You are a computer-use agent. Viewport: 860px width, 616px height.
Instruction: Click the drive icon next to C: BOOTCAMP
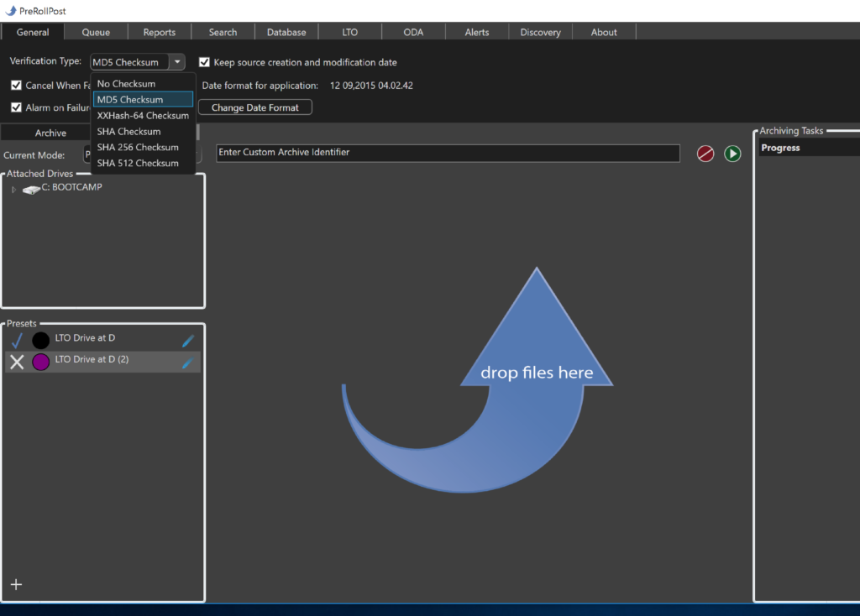[x=30, y=187]
